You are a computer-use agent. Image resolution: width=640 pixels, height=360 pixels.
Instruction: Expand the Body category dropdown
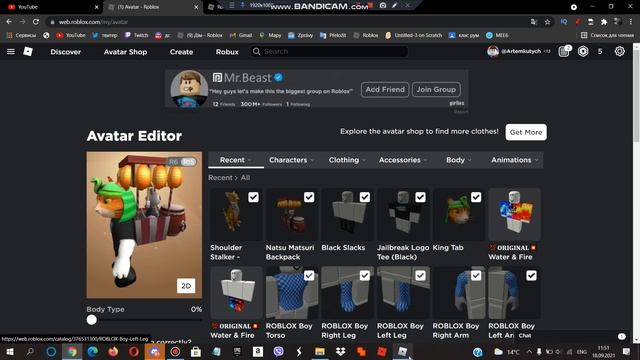(x=459, y=160)
